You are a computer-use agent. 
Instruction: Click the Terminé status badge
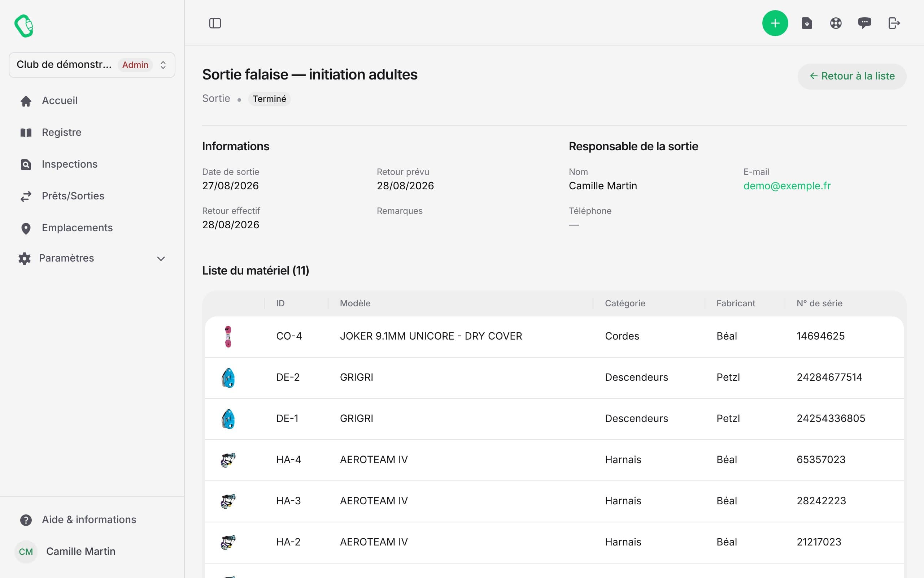coord(269,99)
